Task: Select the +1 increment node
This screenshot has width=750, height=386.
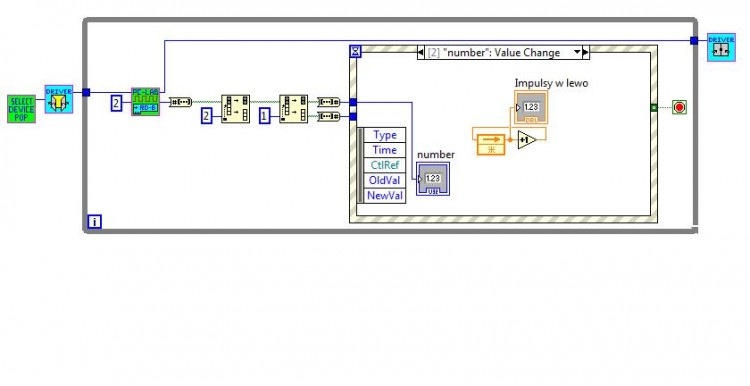Action: [527, 140]
